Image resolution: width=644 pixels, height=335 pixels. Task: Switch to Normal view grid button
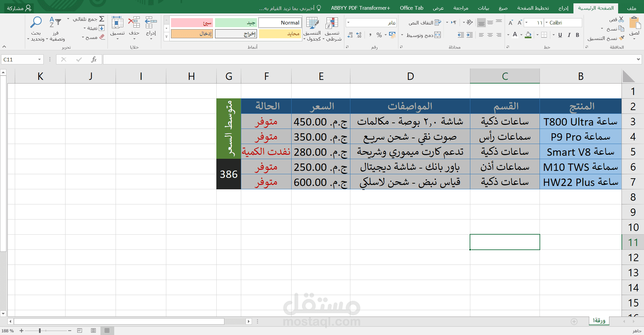point(107,331)
